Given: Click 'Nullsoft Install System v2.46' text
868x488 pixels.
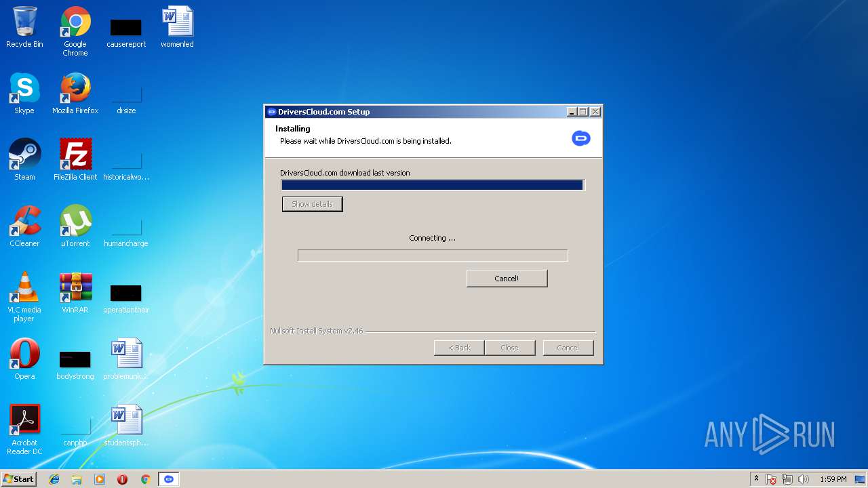Looking at the screenshot, I should (x=316, y=331).
